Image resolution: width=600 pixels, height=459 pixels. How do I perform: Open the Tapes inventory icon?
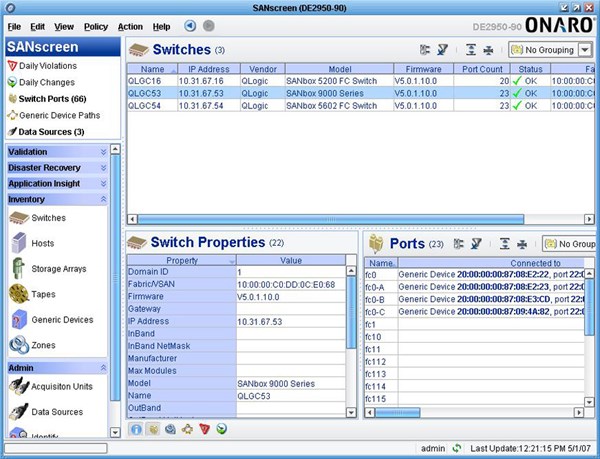[19, 294]
